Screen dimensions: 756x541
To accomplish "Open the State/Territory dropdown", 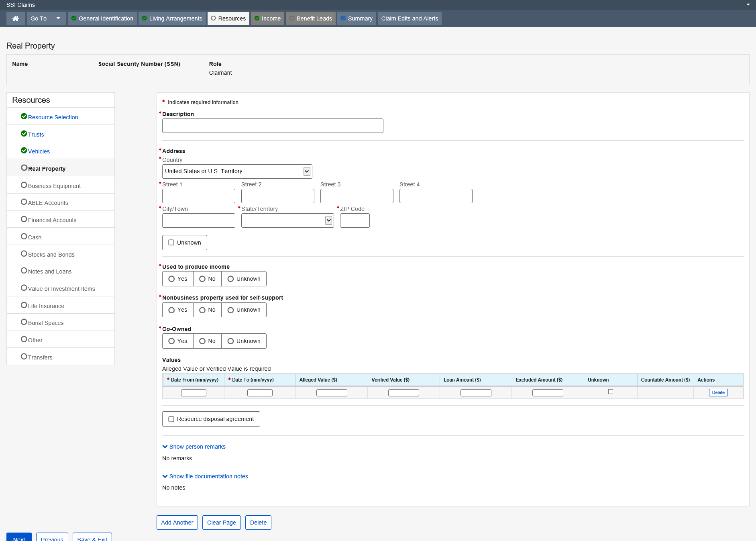I will pyautogui.click(x=287, y=220).
